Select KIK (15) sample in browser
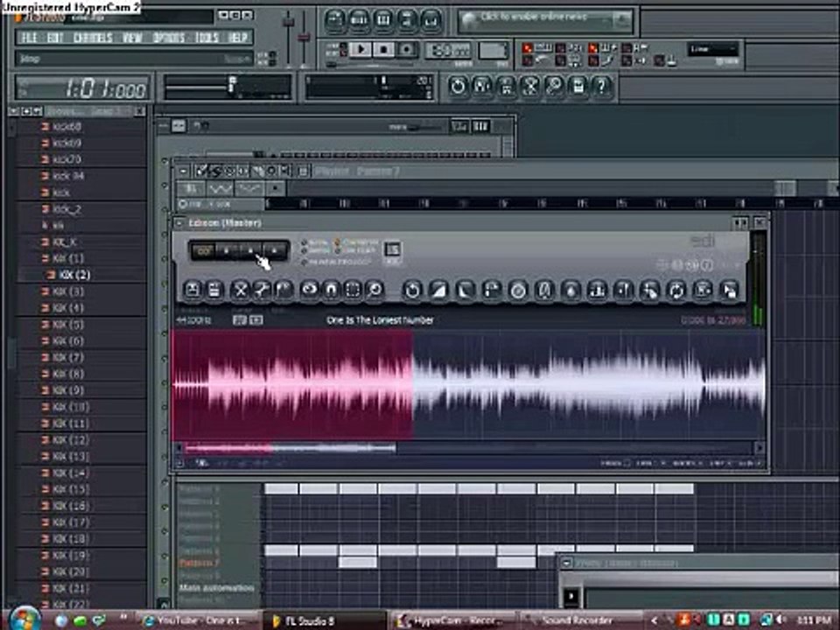This screenshot has width=840, height=630. click(70, 489)
